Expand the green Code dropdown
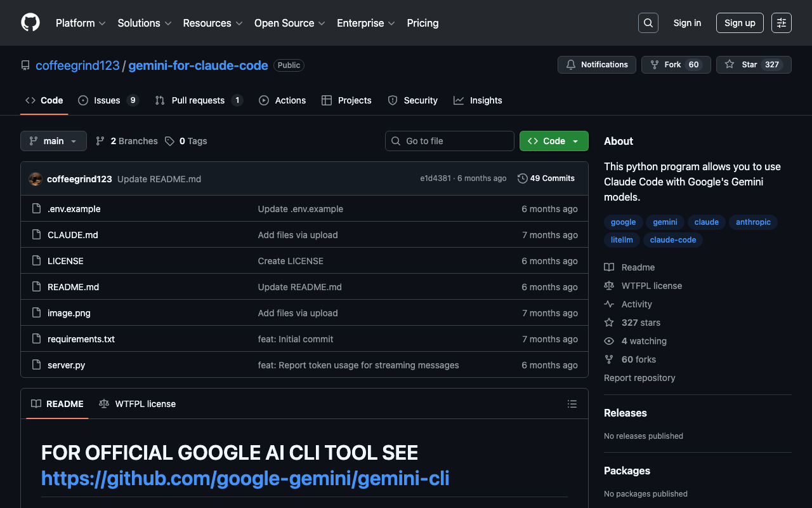Image resolution: width=812 pixels, height=508 pixels. tap(554, 141)
